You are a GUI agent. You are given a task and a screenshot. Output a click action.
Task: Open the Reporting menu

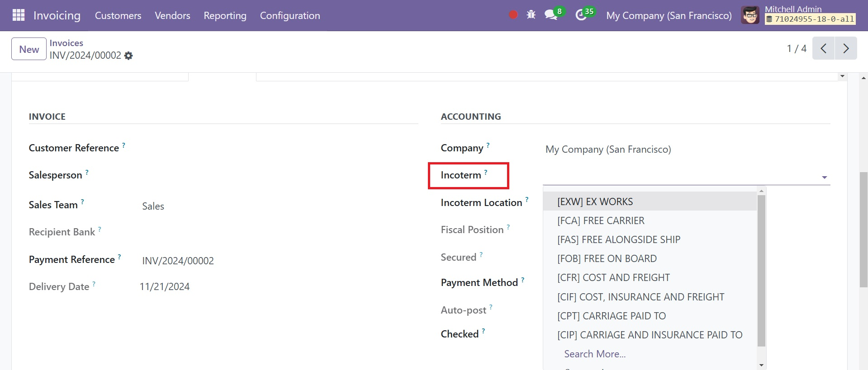pyautogui.click(x=225, y=15)
